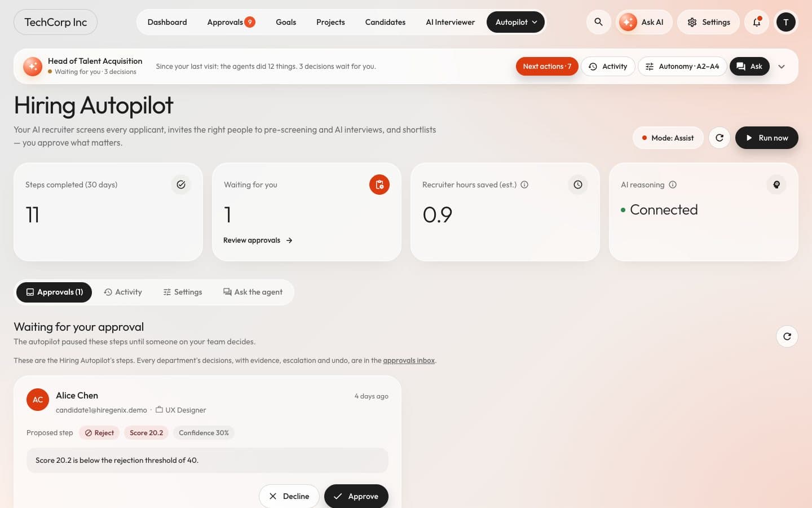Click the Head of Talent Acquisition sparkle avatar
The height and width of the screenshot is (508, 812).
point(33,67)
